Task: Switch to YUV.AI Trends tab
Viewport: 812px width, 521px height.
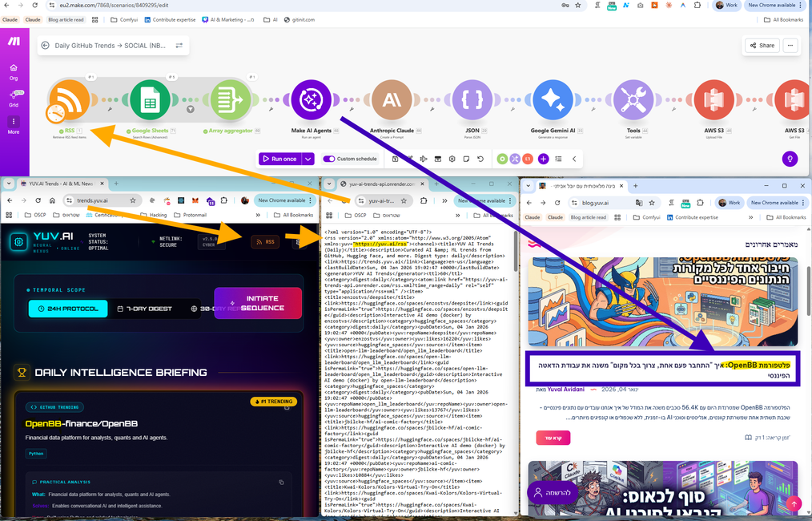Action: pyautogui.click(x=61, y=184)
